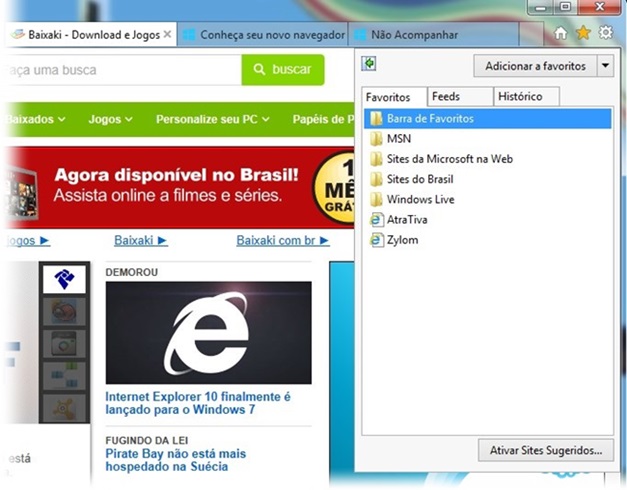The width and height of the screenshot is (627, 490).
Task: Open Sites da Microsoft na Web folder
Action: (x=488, y=159)
